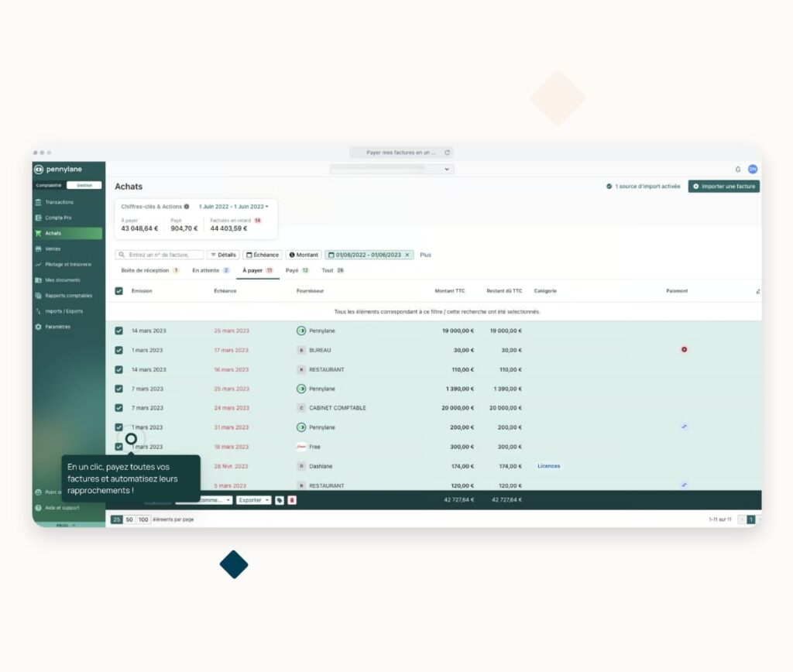The width and height of the screenshot is (793, 672).
Task: Reload page via browser refresh icon
Action: point(447,153)
